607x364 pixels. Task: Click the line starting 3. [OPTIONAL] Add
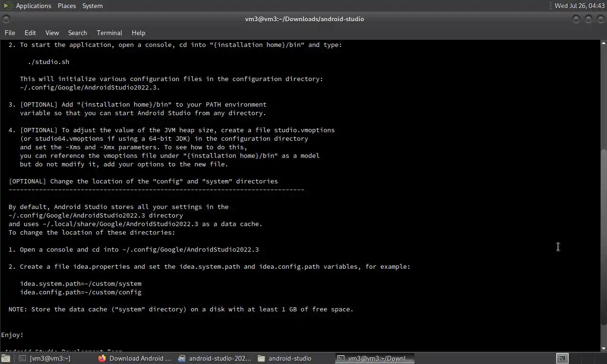coord(138,104)
